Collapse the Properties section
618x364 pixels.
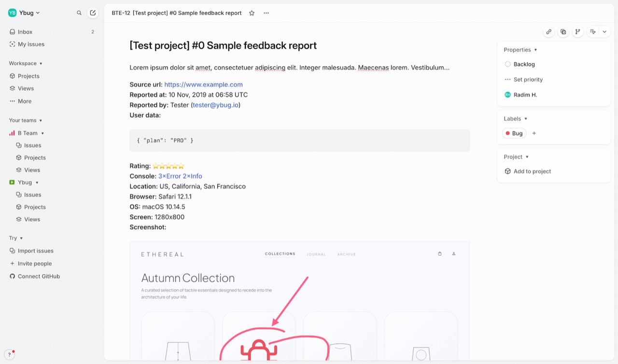[x=520, y=50]
